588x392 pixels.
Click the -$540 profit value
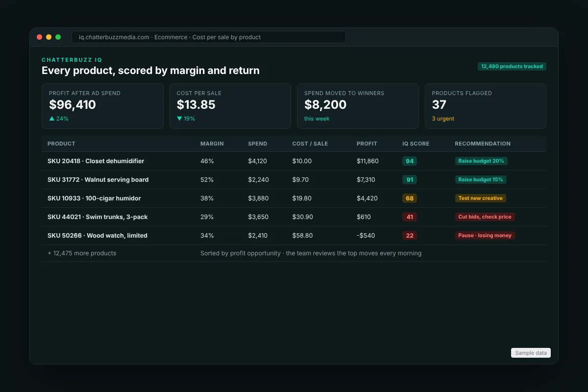pyautogui.click(x=366, y=236)
